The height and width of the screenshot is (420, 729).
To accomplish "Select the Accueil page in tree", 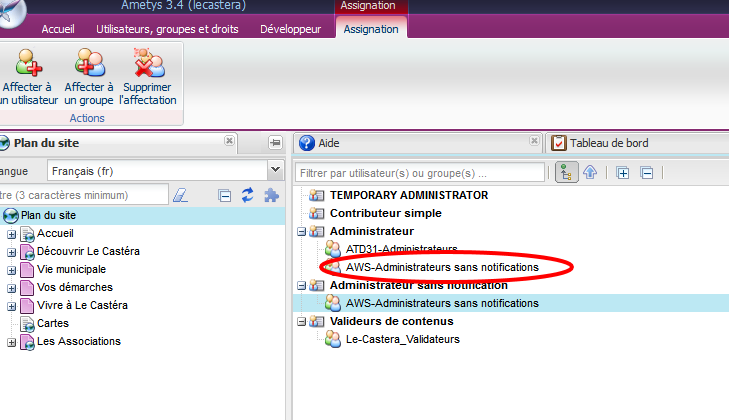I will (55, 233).
